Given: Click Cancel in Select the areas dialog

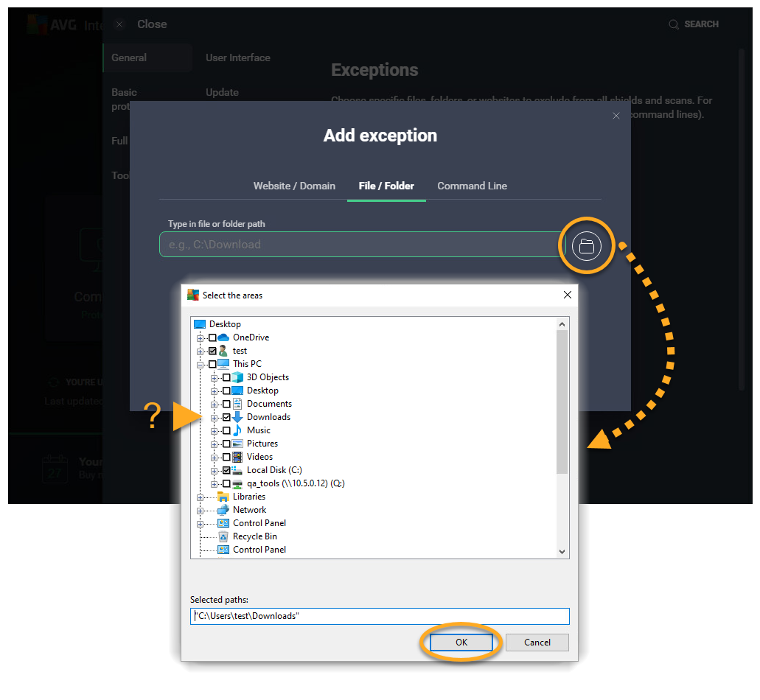Looking at the screenshot, I should (x=537, y=642).
